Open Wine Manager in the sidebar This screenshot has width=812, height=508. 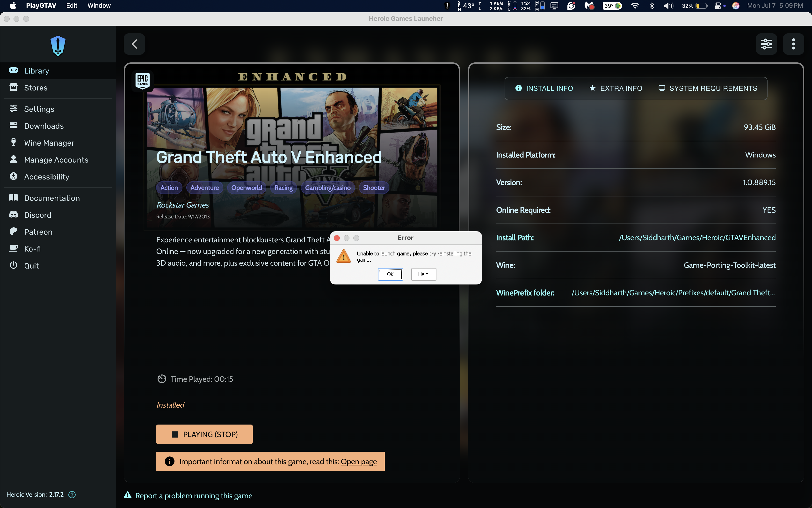pos(58,143)
